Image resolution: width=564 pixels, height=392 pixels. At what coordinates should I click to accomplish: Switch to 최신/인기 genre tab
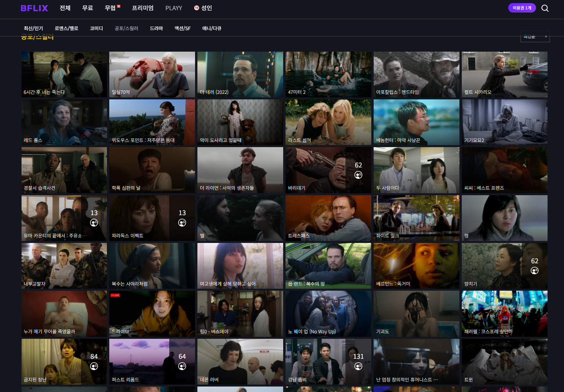point(33,28)
